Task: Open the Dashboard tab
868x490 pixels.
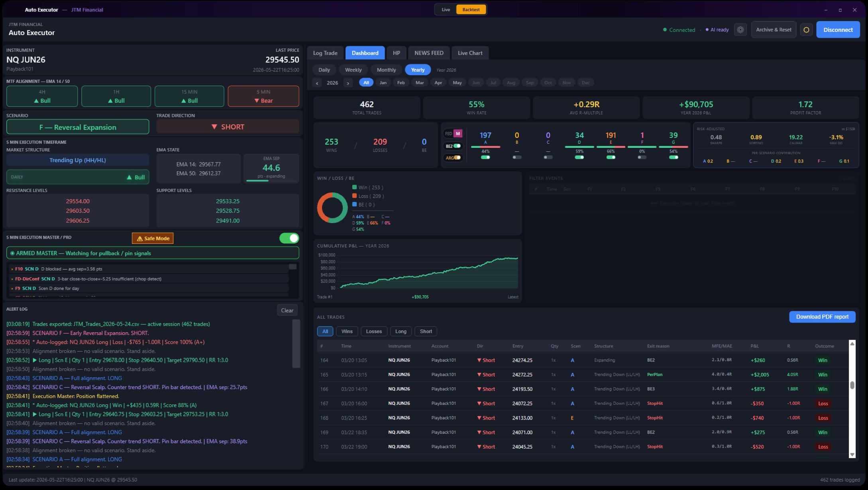Action: [x=365, y=53]
